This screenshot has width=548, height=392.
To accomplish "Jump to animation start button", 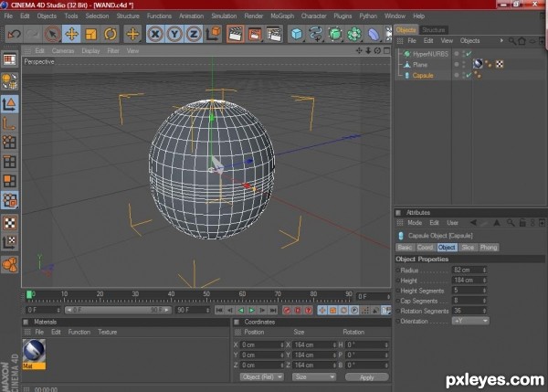I will tap(219, 310).
